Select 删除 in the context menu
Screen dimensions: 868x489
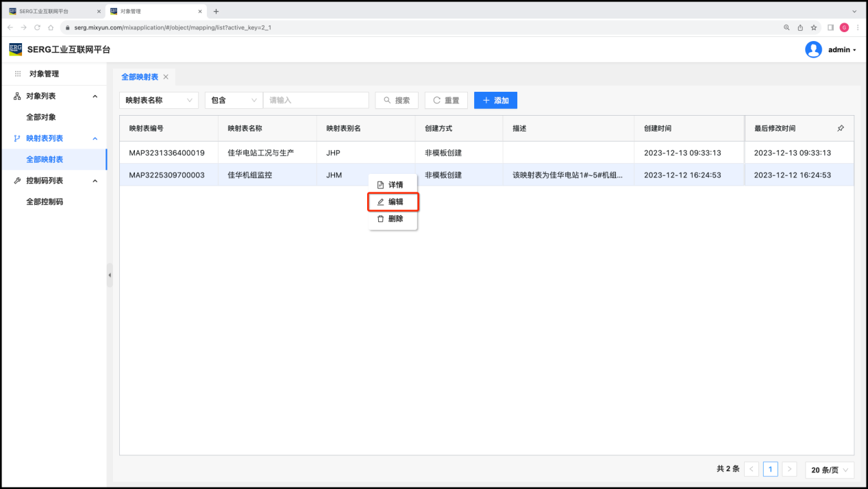coord(393,219)
